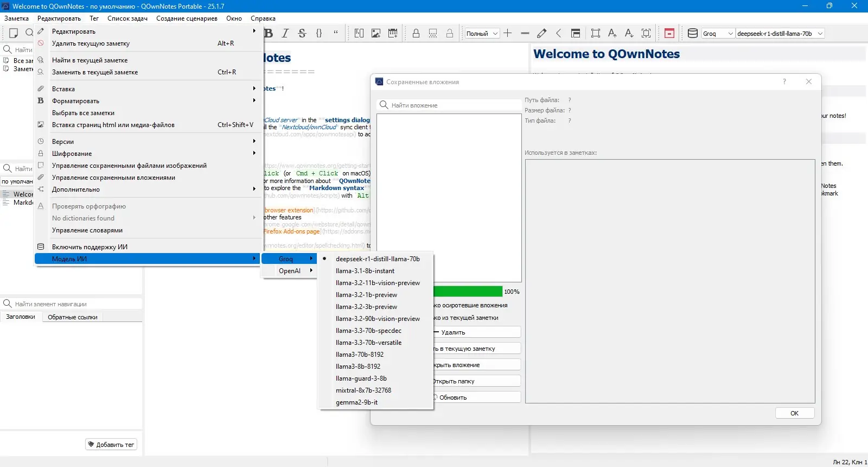Click the insert image toolbar icon
This screenshot has width=868, height=467.
tap(375, 33)
